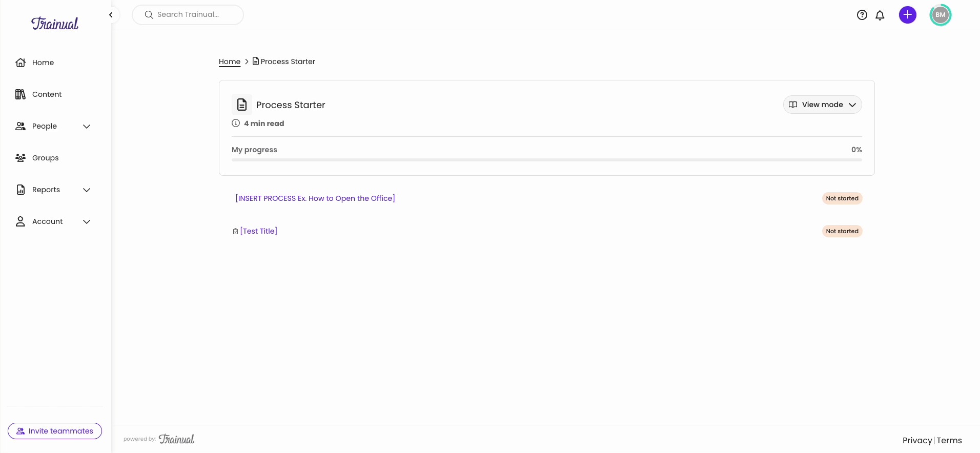The width and height of the screenshot is (980, 453).
Task: Open the BM profile avatar
Action: 940,15
